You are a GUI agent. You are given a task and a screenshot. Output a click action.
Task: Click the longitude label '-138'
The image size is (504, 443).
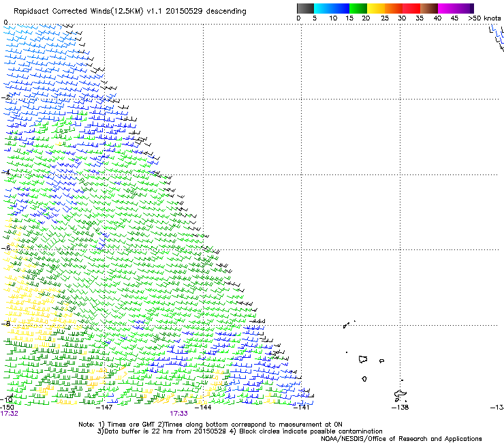click(x=400, y=408)
